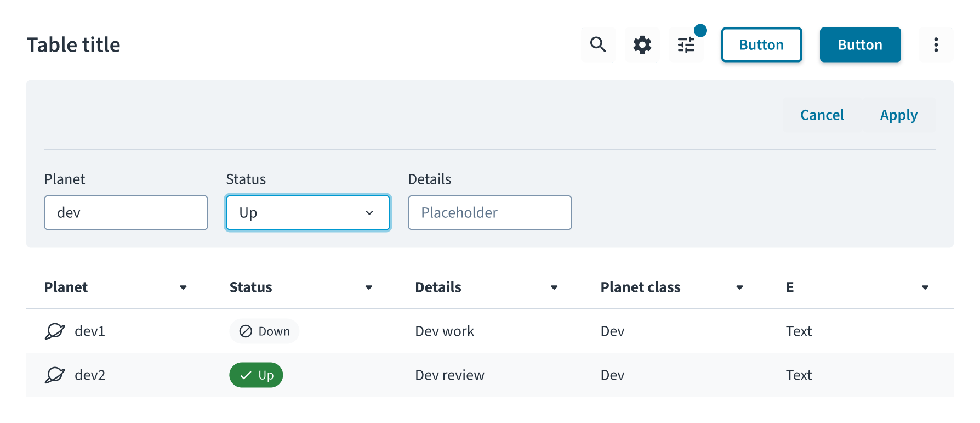Open the Status column sort menu arrow
This screenshot has width=980, height=423.
(369, 287)
